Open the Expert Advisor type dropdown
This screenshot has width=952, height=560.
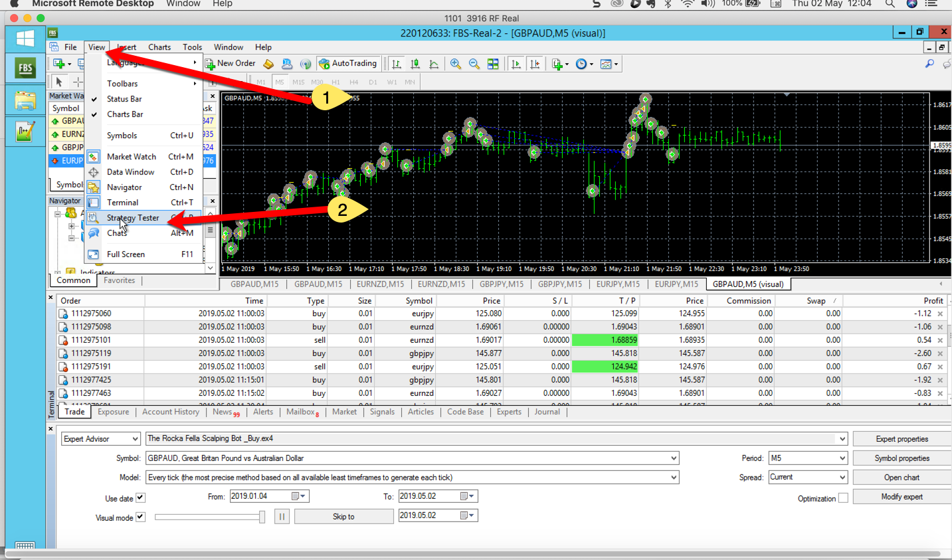pos(101,439)
